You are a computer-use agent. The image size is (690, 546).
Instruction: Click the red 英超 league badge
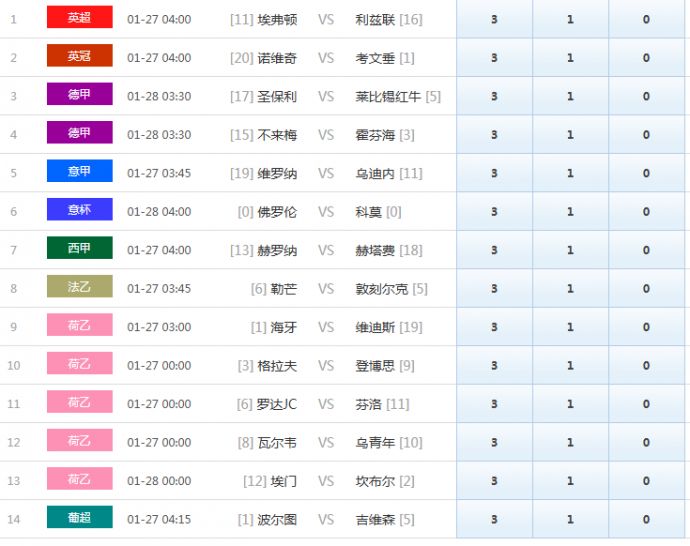[79, 18]
